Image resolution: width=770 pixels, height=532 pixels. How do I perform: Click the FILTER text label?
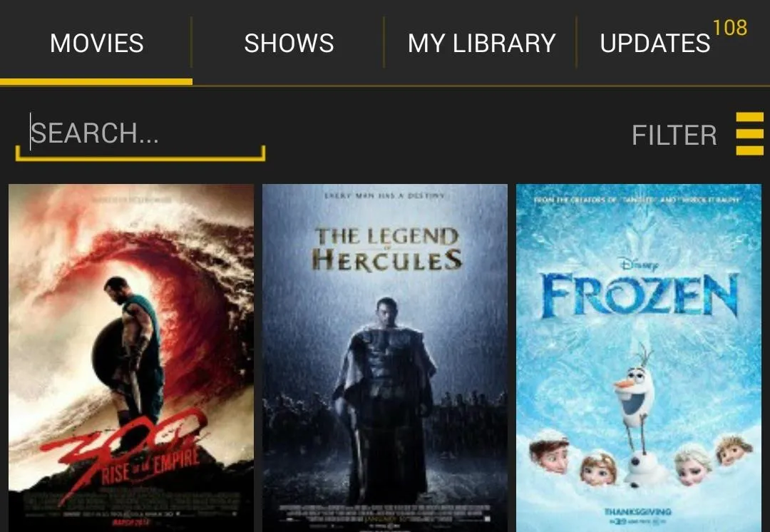point(674,135)
